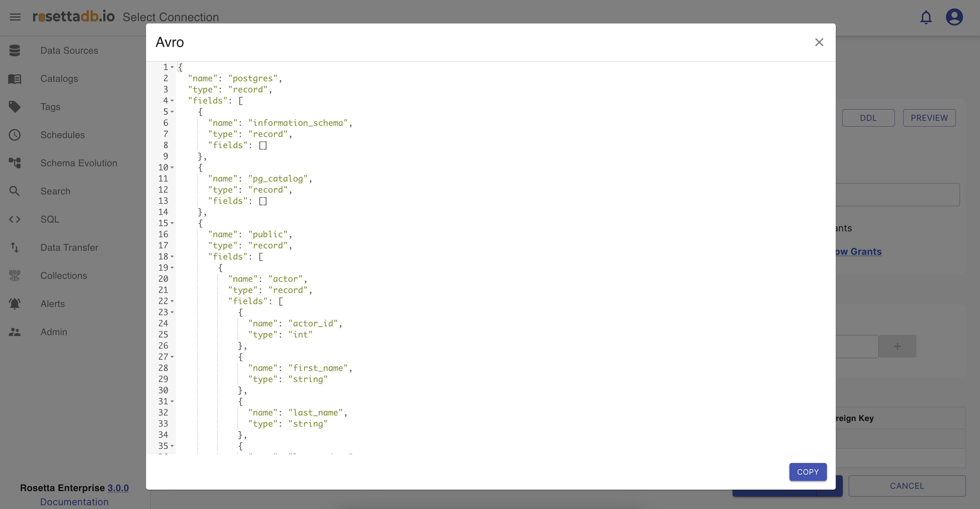Close the Avro dialog
Viewport: 980px width, 509px height.
[819, 42]
